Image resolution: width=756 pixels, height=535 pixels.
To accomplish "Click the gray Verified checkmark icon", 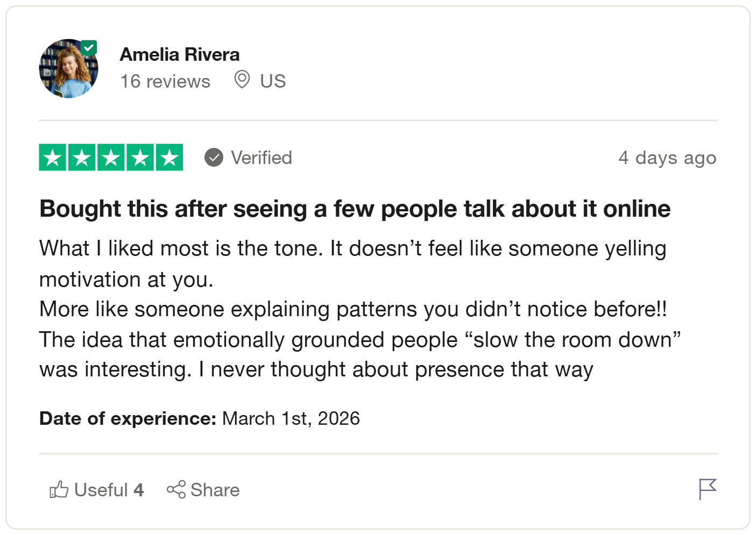I will coord(214,158).
